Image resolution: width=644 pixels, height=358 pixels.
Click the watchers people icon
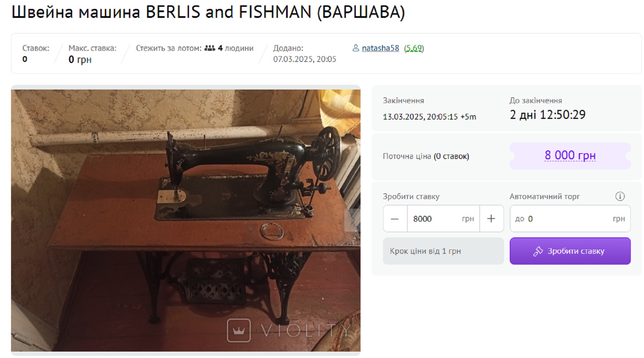pos(209,48)
